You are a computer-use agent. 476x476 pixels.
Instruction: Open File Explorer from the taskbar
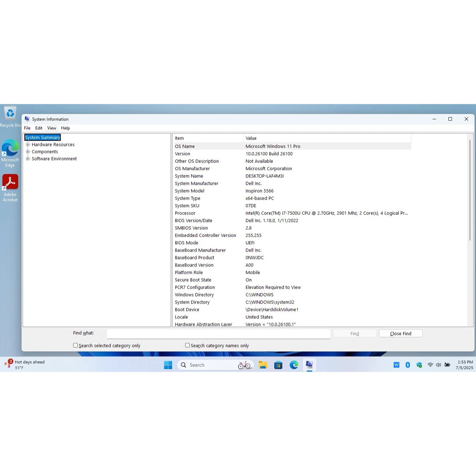263,365
